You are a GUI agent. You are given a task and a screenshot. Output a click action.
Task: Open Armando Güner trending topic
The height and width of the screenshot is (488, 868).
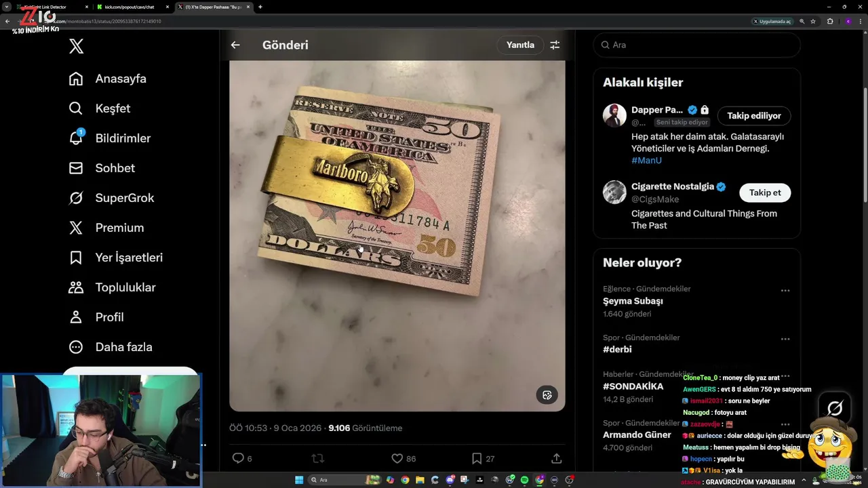tap(637, 435)
